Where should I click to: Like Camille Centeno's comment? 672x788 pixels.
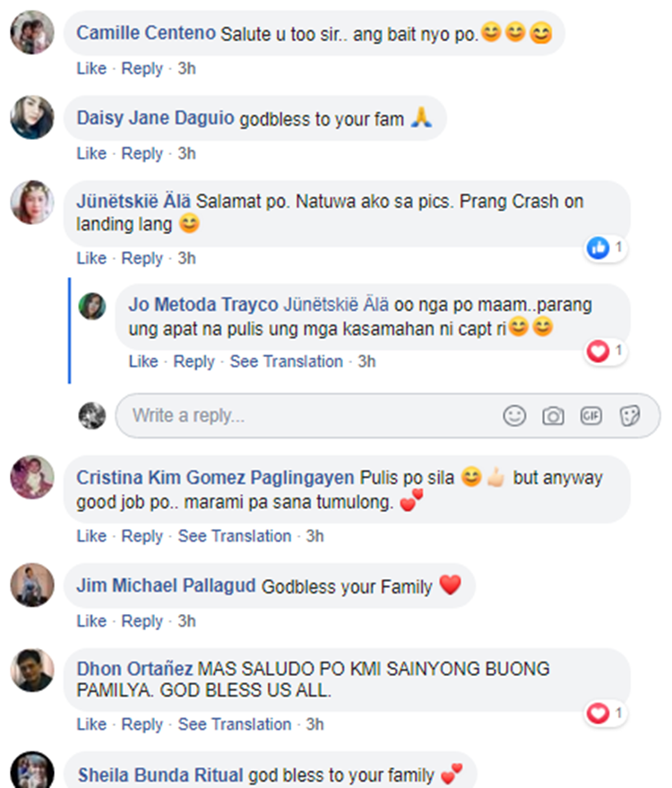(x=91, y=68)
